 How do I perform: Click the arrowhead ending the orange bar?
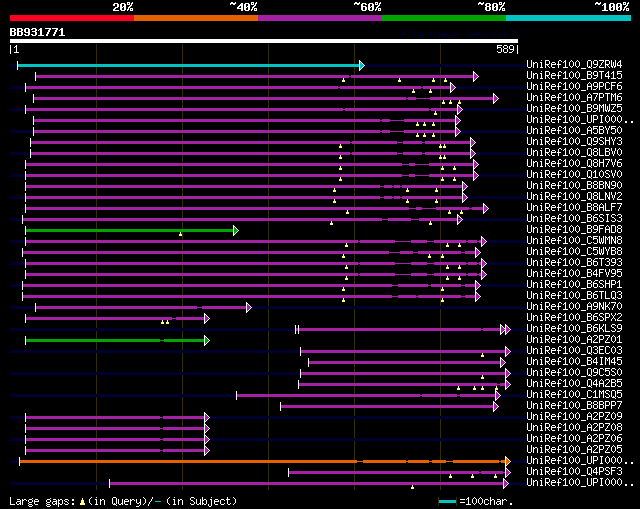tap(508, 462)
